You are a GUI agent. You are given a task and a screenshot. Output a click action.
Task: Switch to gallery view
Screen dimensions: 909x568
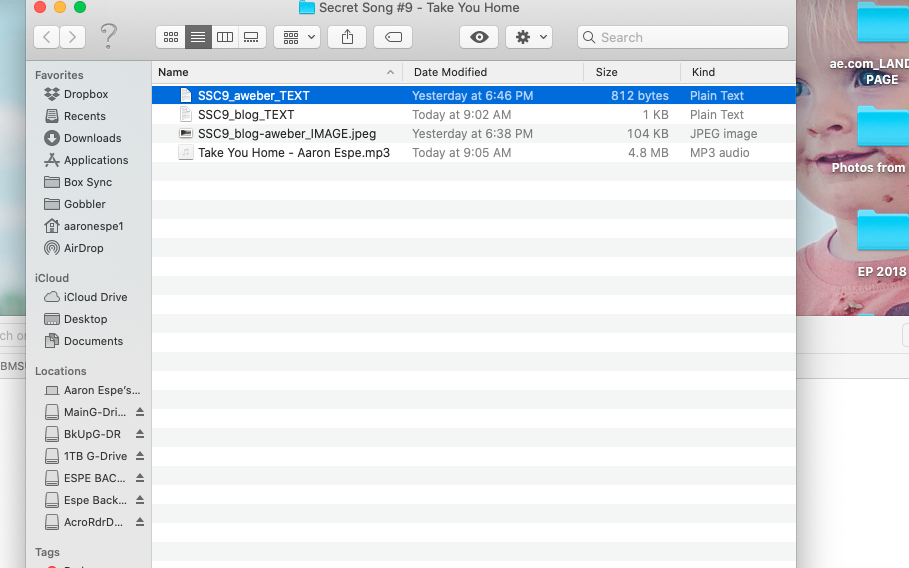coord(252,37)
